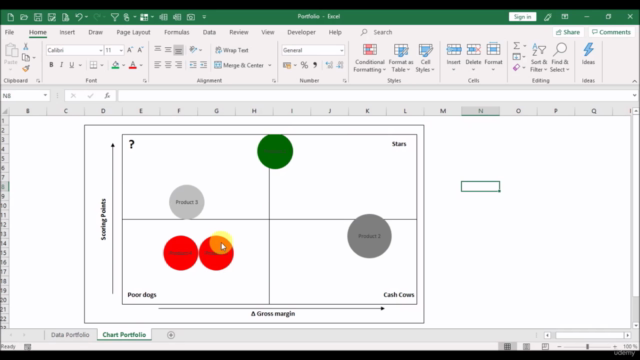This screenshot has width=640, height=360.
Task: Click the Camera icon in Quick Access toolbar
Action: 191,17
